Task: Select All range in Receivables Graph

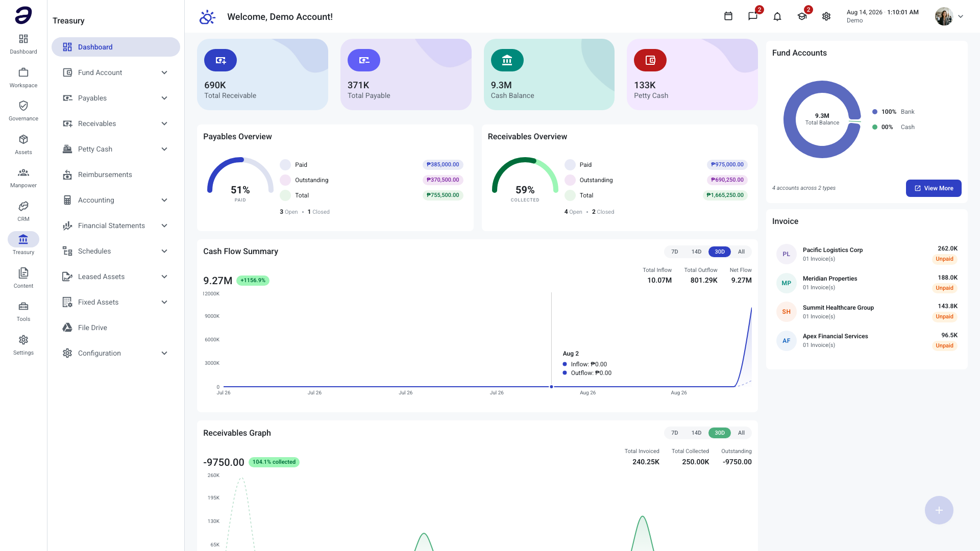Action: pyautogui.click(x=741, y=433)
